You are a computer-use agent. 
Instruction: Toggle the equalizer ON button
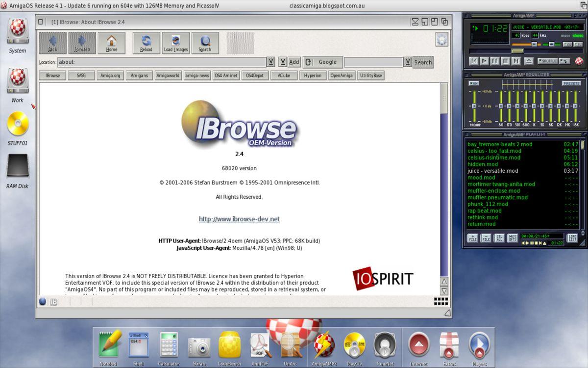[x=473, y=83]
